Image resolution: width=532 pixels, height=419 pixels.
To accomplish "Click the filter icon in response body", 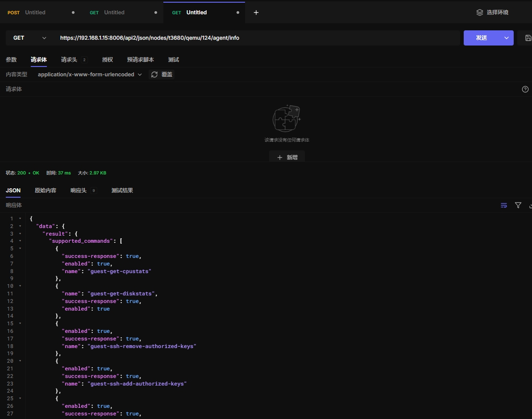I will (518, 205).
